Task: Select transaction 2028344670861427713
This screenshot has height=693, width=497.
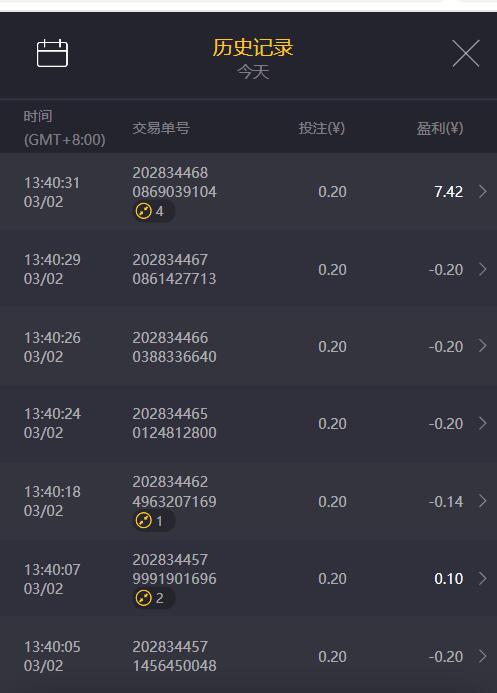Action: [x=174, y=269]
